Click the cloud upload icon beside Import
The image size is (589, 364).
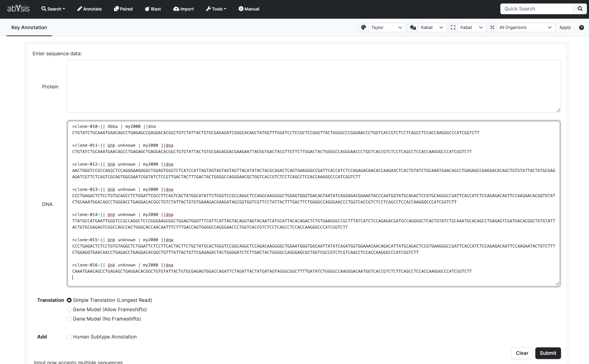click(x=176, y=9)
